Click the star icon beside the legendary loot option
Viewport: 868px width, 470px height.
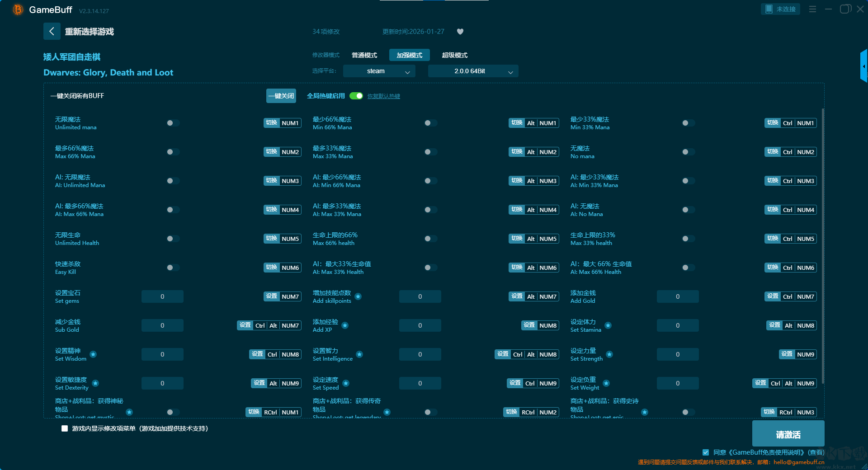[387, 412]
